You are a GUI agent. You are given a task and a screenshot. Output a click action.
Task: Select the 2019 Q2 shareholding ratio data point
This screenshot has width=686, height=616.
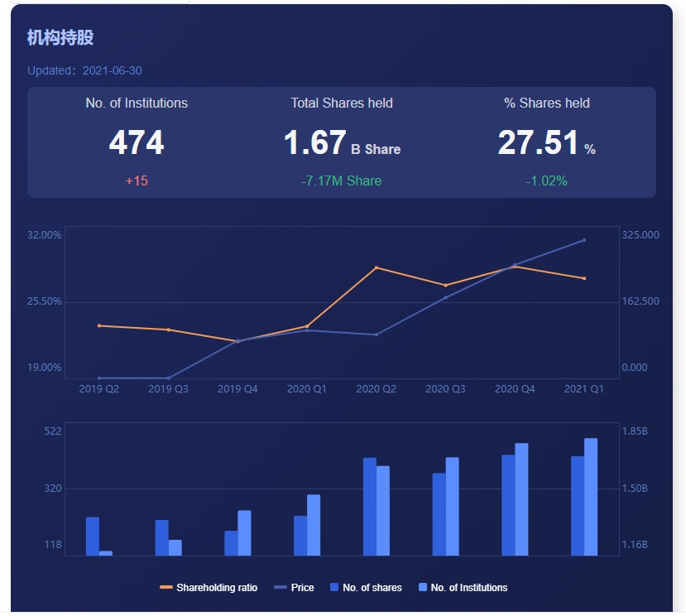98,326
